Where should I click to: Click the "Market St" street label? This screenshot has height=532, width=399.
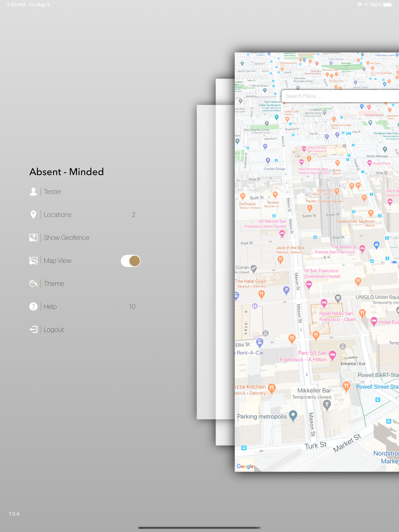(x=347, y=443)
